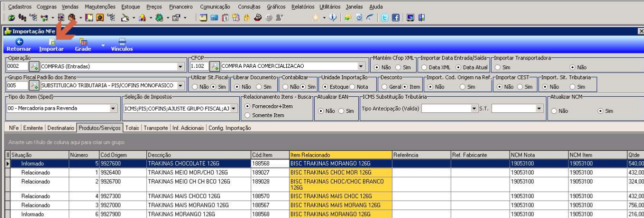Click the Grade grid icon

point(83,41)
